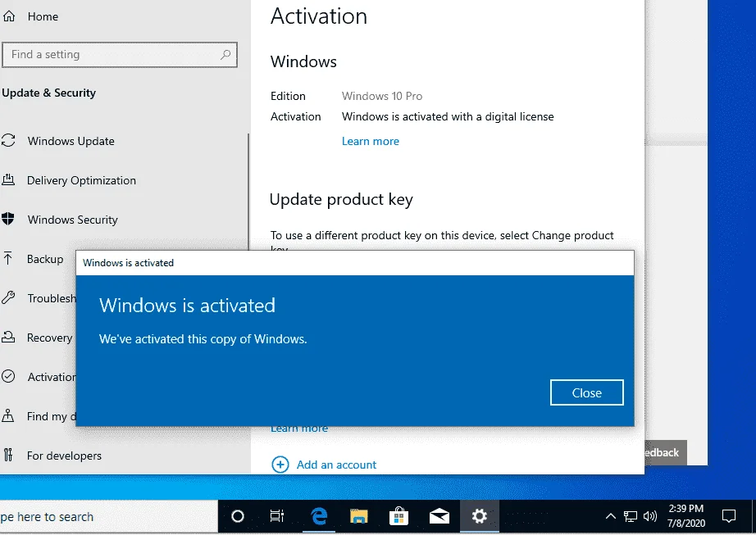Go to Home in Settings
Image resolution: width=756 pixels, height=535 pixels.
pyautogui.click(x=43, y=16)
